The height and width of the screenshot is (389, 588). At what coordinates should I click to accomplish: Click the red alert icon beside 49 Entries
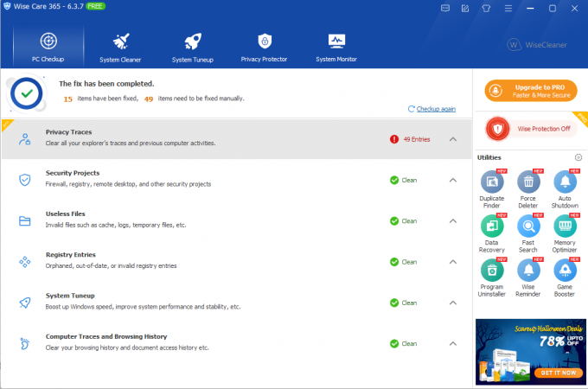coord(394,139)
